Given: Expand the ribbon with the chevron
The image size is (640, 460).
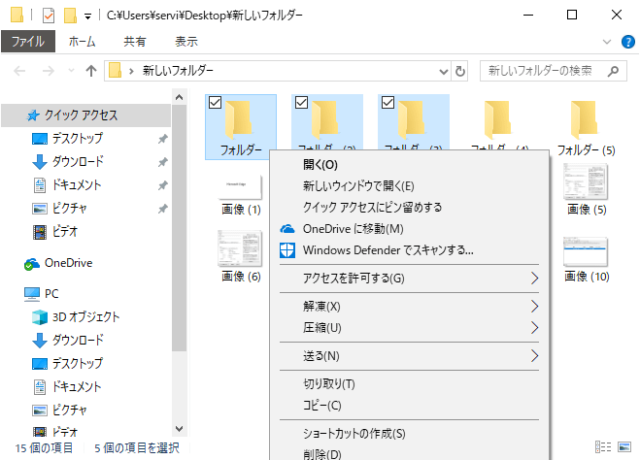Looking at the screenshot, I should point(607,42).
